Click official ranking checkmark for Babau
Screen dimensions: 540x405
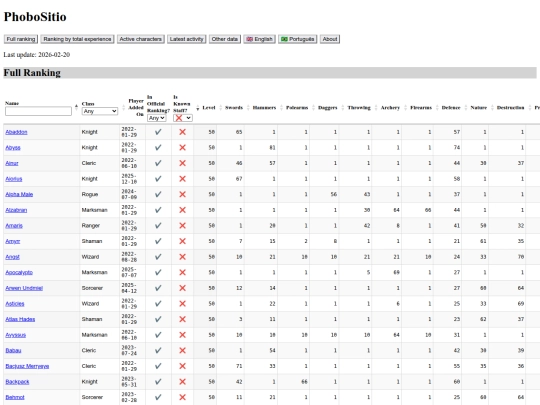coord(158,351)
